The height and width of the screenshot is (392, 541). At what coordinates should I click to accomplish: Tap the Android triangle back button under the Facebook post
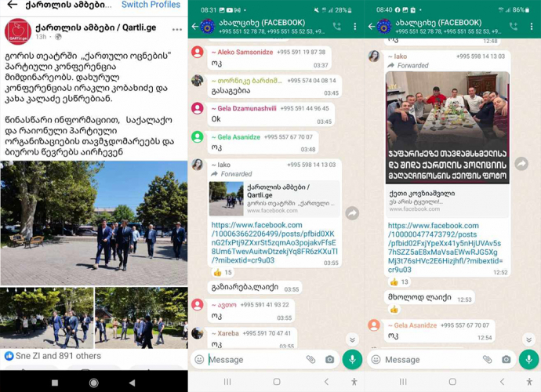click(133, 383)
